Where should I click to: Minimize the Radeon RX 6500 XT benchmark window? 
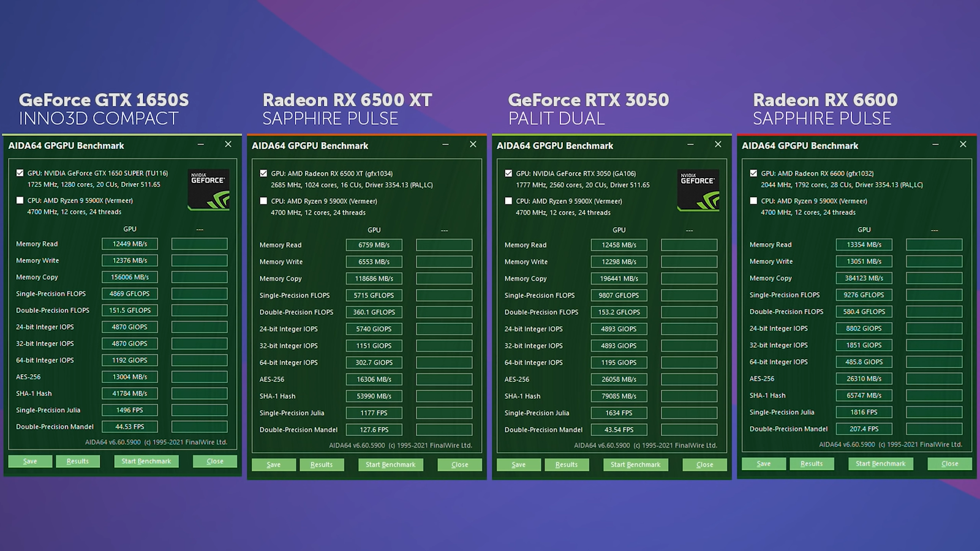pos(445,144)
